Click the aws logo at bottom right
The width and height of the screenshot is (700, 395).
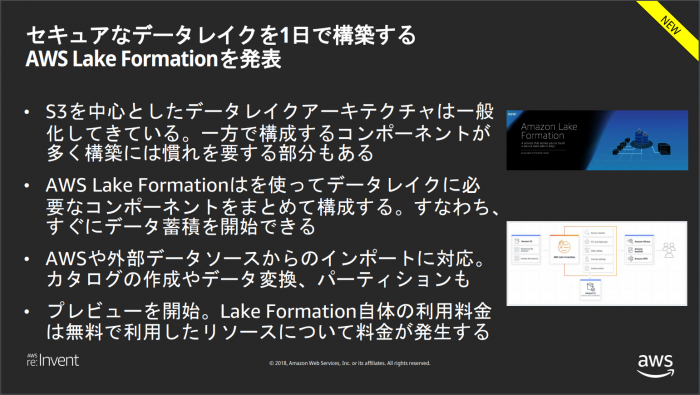655,366
